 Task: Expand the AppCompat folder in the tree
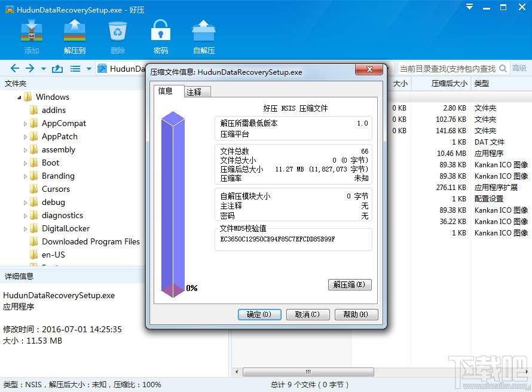(x=26, y=123)
